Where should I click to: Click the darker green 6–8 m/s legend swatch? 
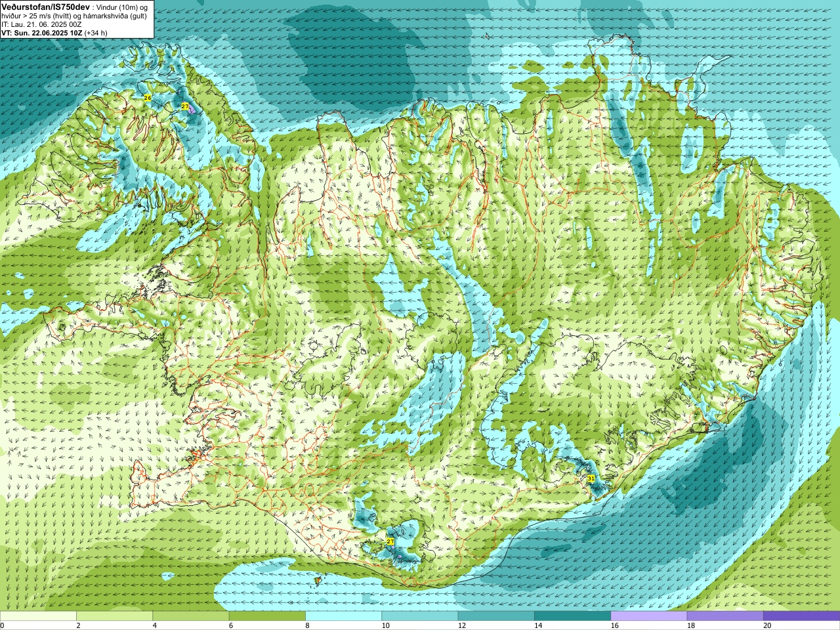pos(267,616)
